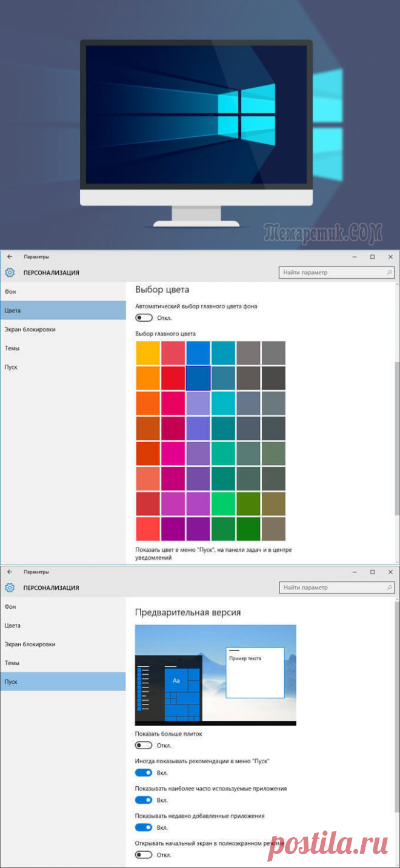The width and height of the screenshot is (400, 868).
Task: Choose the bright light-green color swatch
Action: (224, 504)
